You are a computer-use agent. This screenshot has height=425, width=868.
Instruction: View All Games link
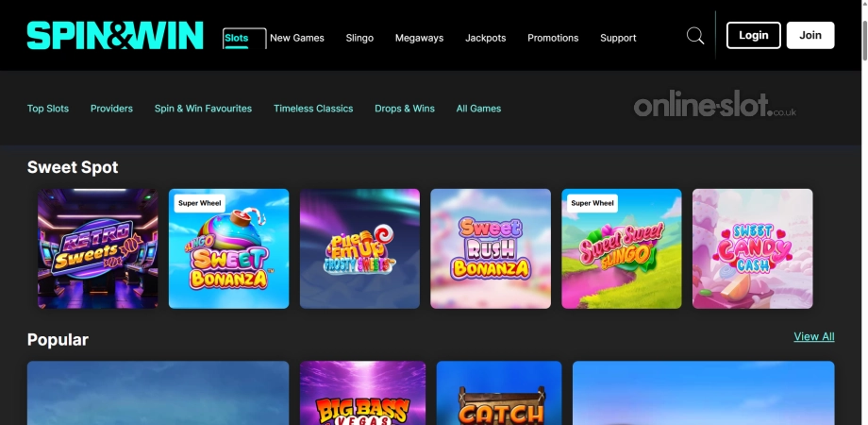479,109
